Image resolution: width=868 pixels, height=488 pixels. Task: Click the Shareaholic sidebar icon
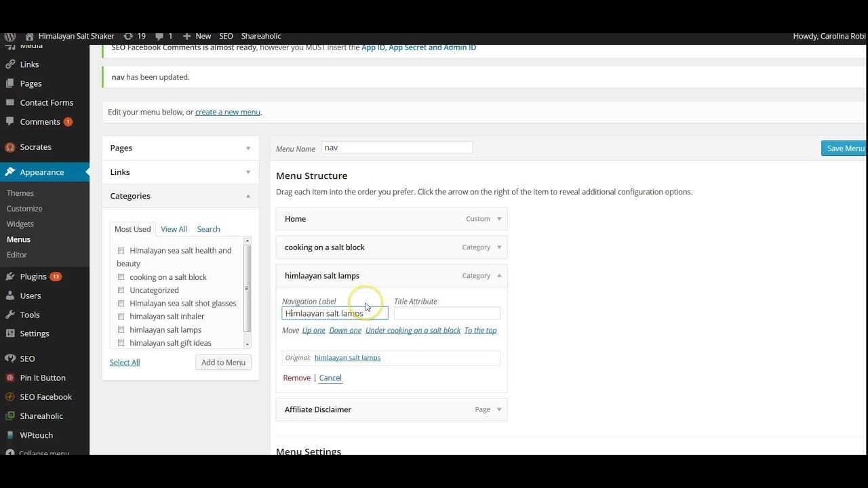(x=9, y=415)
